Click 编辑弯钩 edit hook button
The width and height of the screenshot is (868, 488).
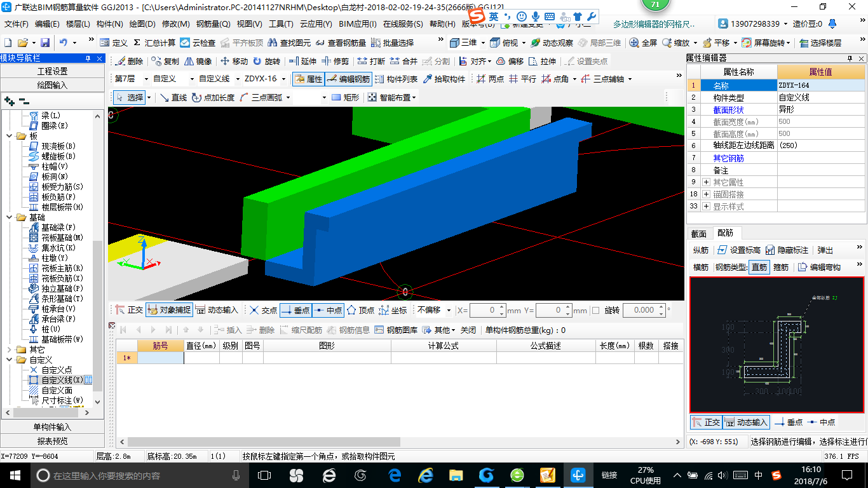click(x=820, y=268)
